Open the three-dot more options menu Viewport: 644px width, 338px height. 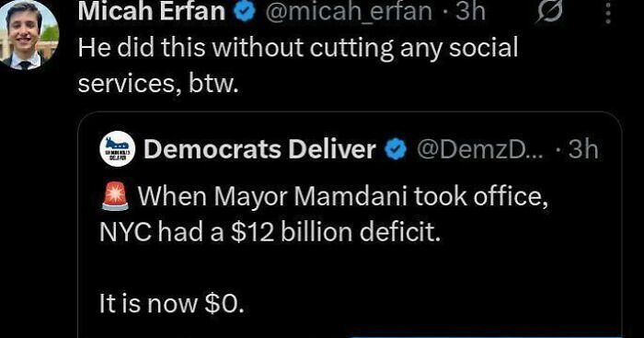coord(608,12)
